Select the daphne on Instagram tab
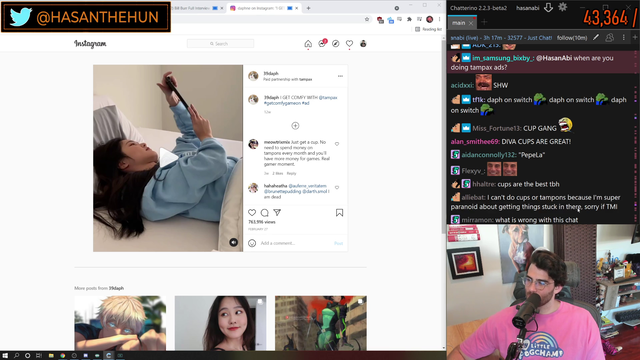Image resolution: width=640 pixels, height=360 pixels. pyautogui.click(x=261, y=8)
